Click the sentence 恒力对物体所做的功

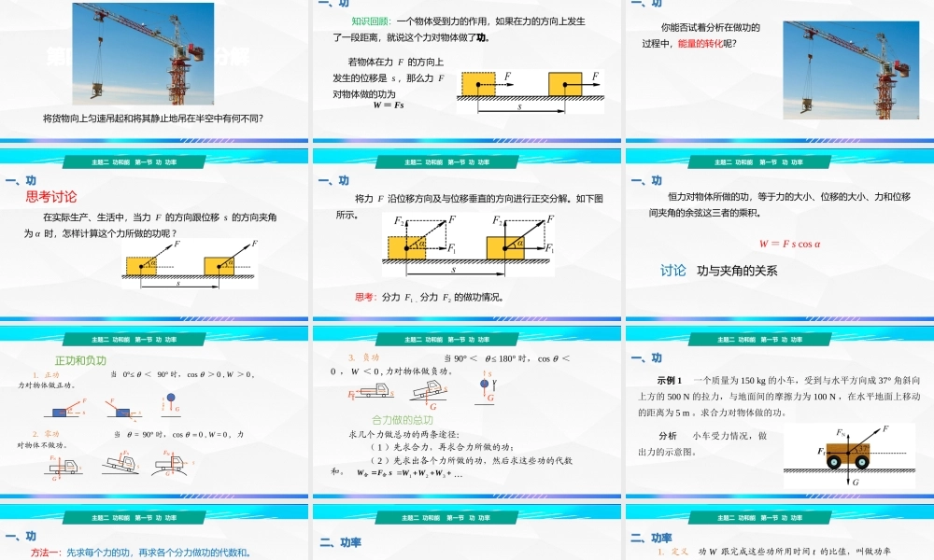coord(780,204)
